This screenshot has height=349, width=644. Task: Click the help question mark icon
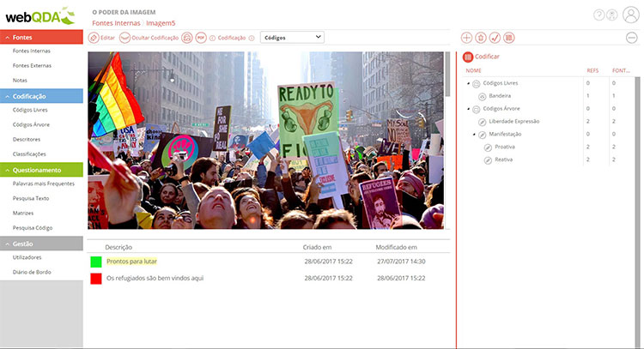pyautogui.click(x=598, y=15)
